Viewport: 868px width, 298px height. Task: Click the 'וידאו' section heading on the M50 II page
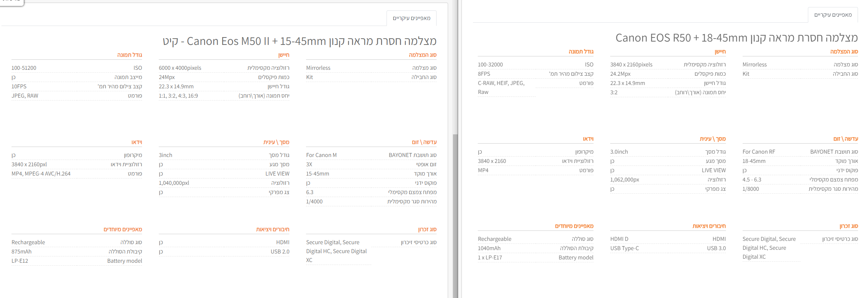[137, 142]
